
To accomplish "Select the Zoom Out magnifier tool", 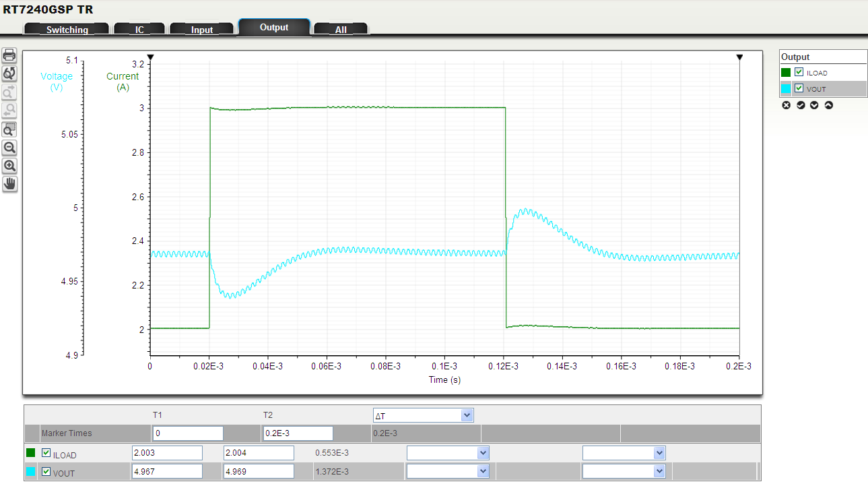I will click(x=9, y=148).
